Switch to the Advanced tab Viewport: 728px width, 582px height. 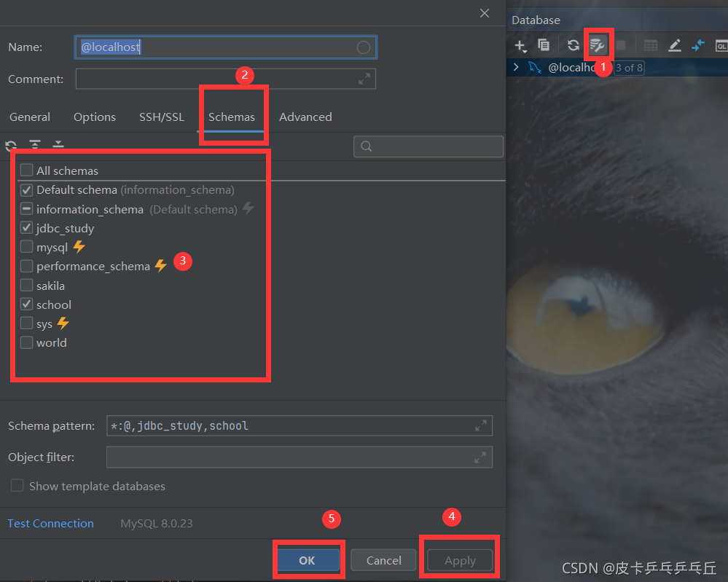[305, 117]
